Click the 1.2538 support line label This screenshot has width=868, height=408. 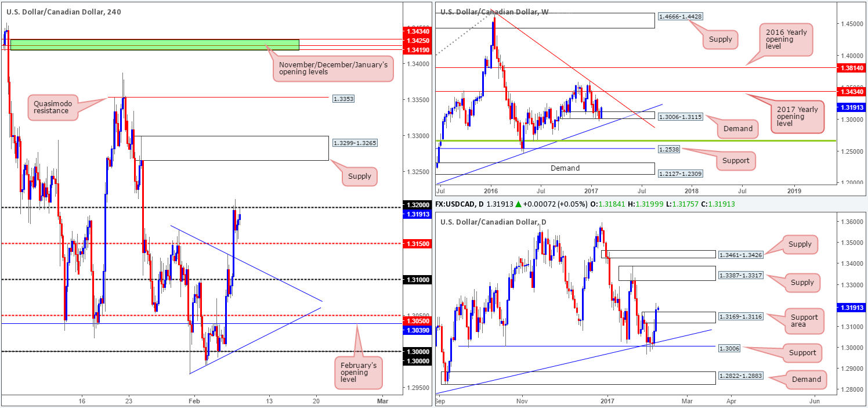(668, 149)
